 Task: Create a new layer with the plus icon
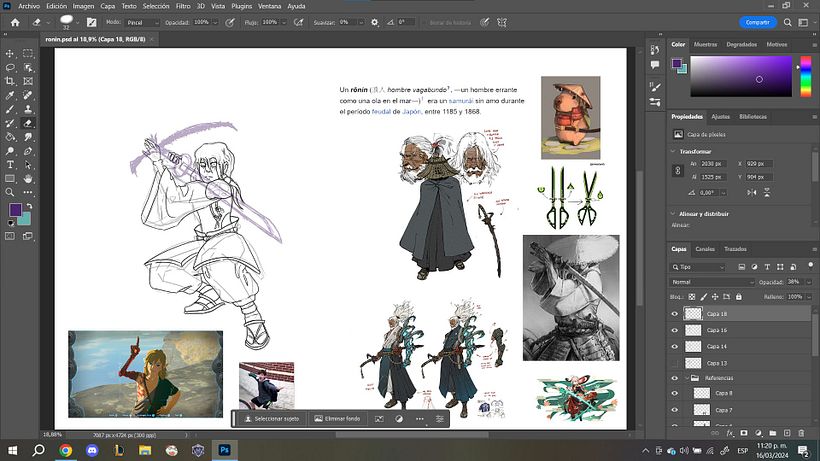[787, 433]
